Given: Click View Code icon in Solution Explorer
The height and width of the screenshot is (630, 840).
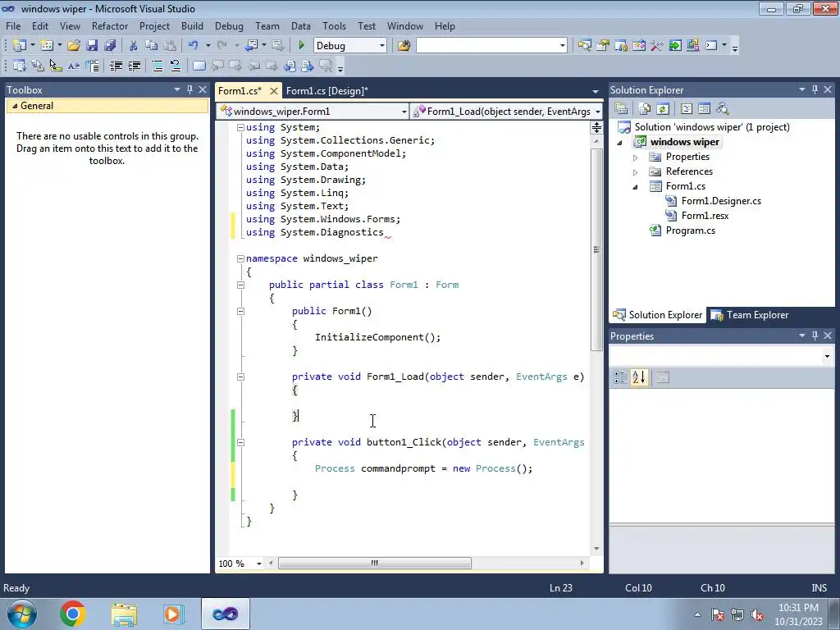Looking at the screenshot, I should (687, 109).
